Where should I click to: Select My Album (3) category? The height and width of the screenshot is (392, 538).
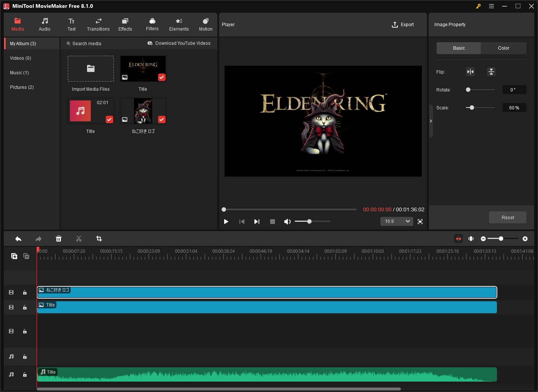(x=32, y=44)
